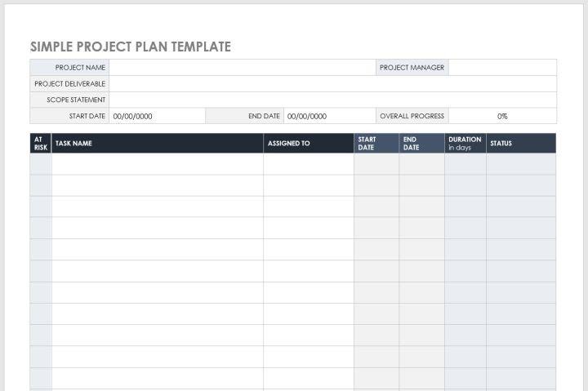Click the first row's Assigned To cell
Screen dimensions: 588x391
309,164
